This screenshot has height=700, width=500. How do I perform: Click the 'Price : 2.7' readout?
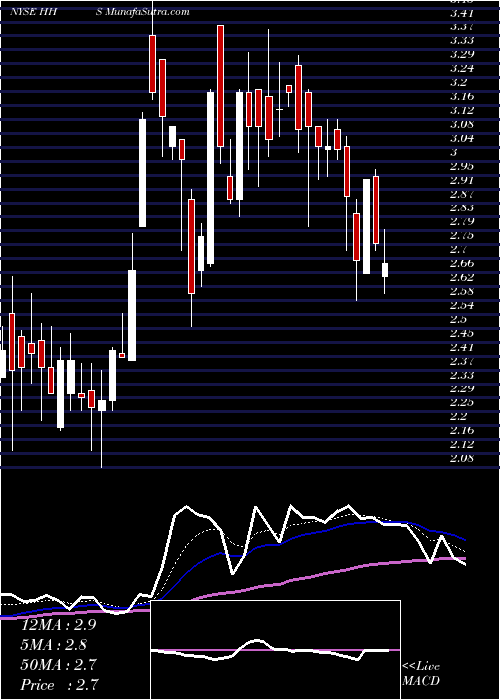click(59, 685)
